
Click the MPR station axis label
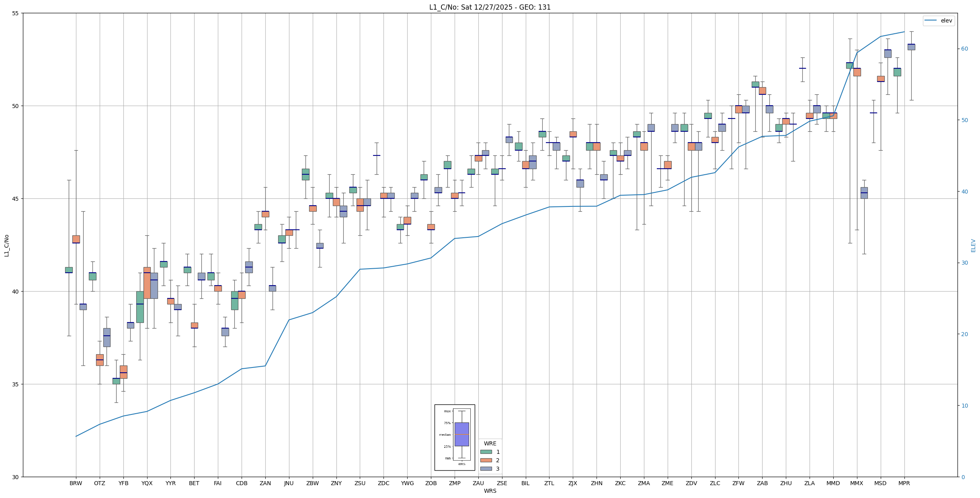[x=904, y=483]
